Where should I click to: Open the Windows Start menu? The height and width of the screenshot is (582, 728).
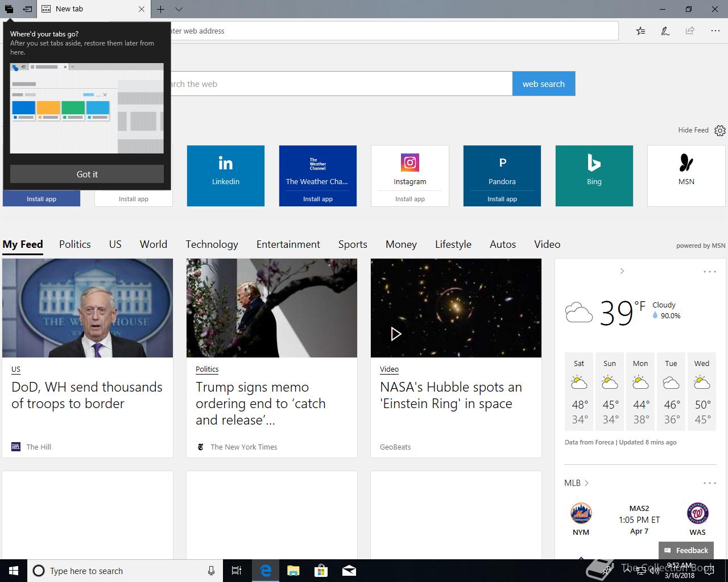click(14, 571)
